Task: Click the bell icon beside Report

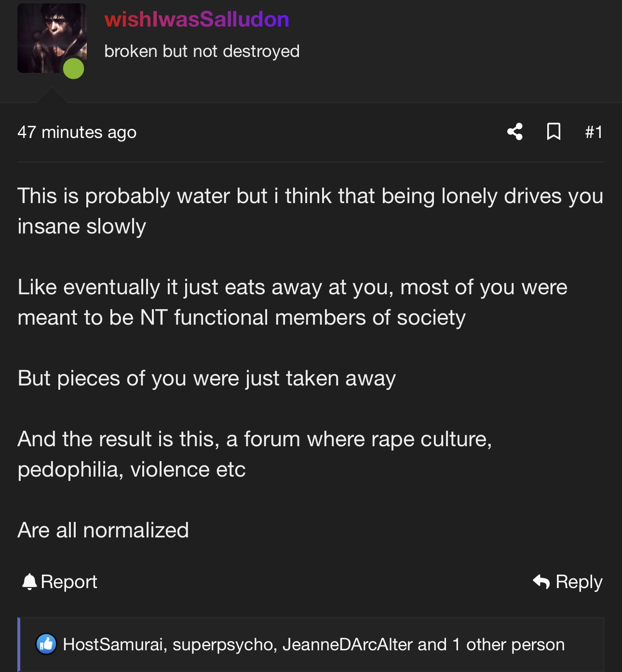Action: tap(29, 582)
